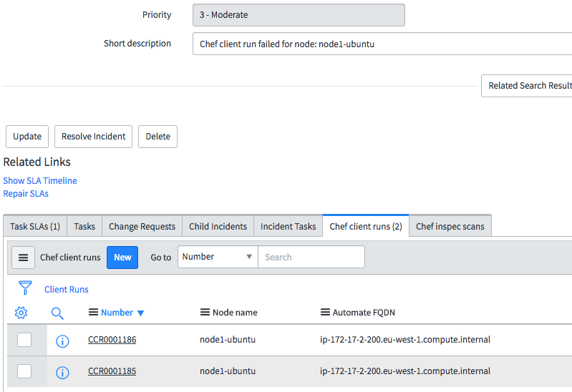Click the filter funnel icon
The image size is (572, 392).
[25, 288]
